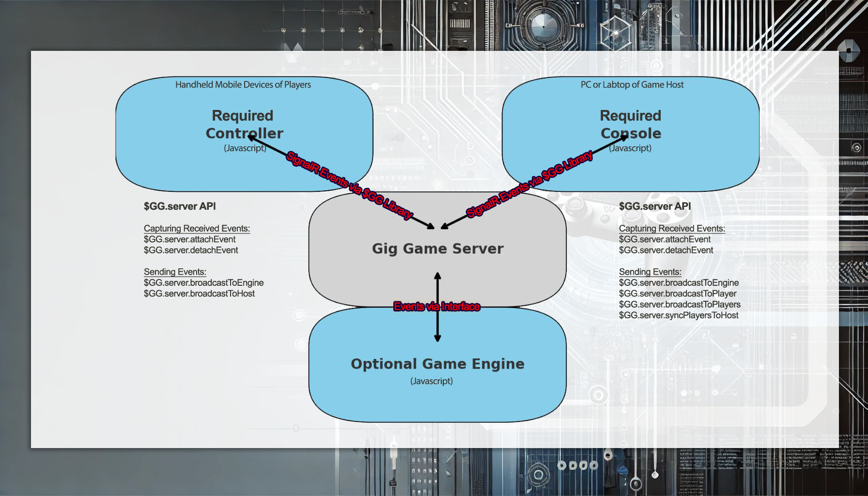
Task: Click PC or Labtop of Game Host caption
Action: 632,85
